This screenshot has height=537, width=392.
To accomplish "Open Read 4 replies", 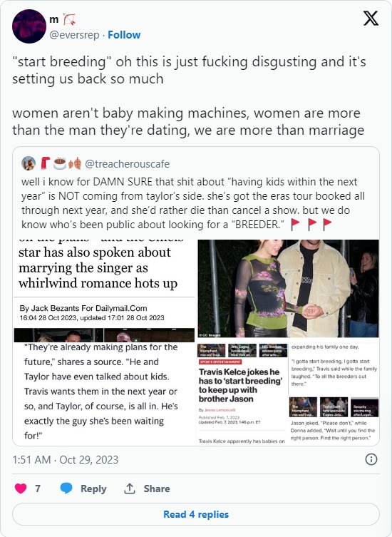I will pos(196,514).
